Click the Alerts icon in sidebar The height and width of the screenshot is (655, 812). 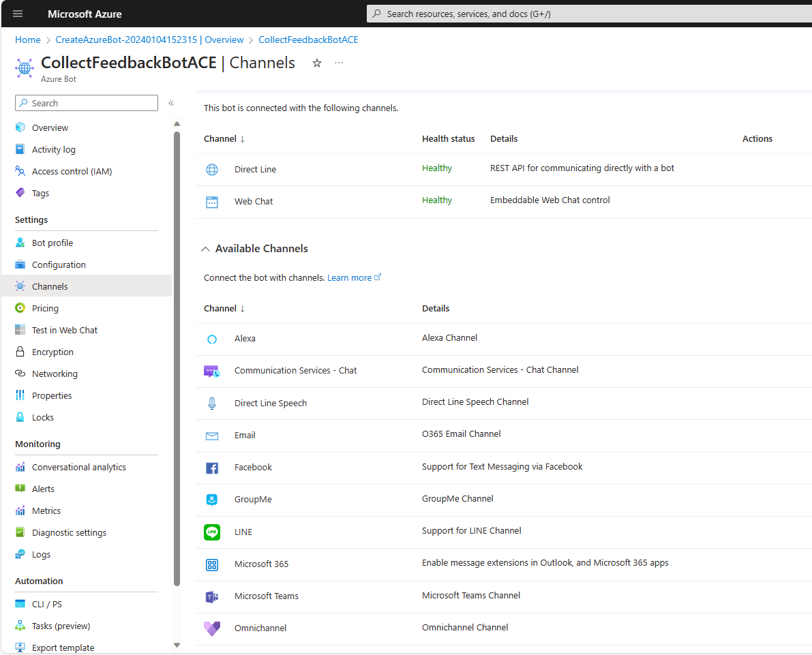point(20,488)
